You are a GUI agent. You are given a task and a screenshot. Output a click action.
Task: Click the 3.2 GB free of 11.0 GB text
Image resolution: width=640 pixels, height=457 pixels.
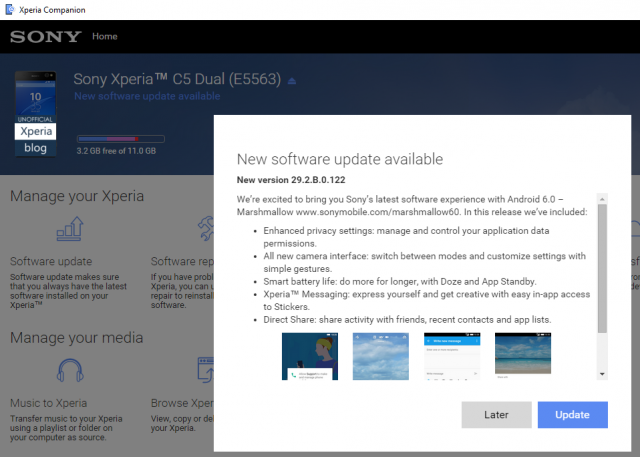pyautogui.click(x=116, y=151)
